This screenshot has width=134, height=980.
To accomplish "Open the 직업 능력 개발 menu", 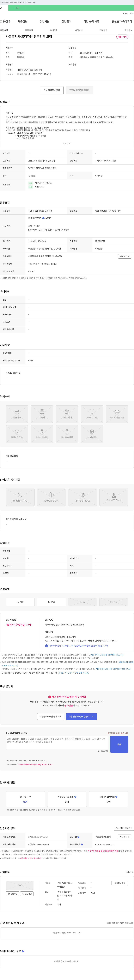I will pos(91,22).
